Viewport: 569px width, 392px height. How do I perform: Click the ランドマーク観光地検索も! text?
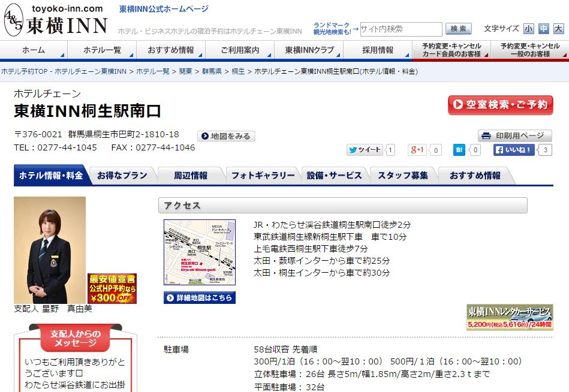pyautogui.click(x=332, y=29)
